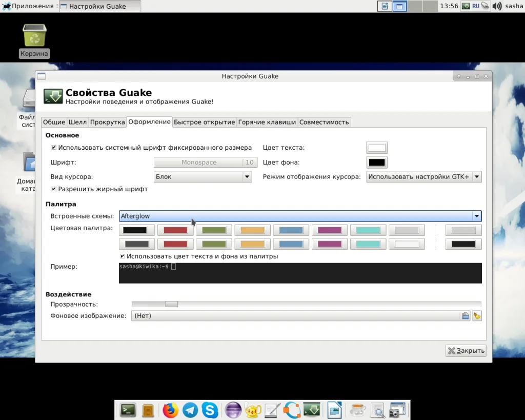Click the orange and blue circular icon in the dock
This screenshot has width=525, height=420.
(x=292, y=410)
